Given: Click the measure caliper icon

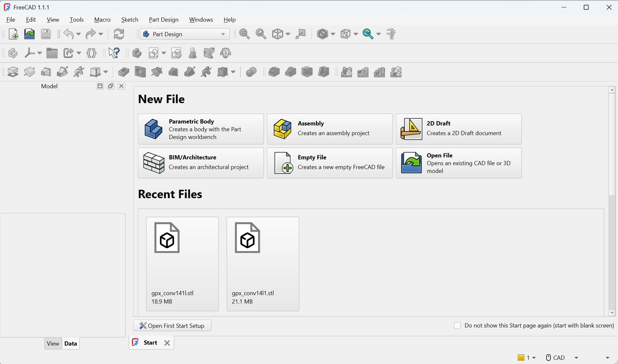Looking at the screenshot, I should tap(391, 34).
